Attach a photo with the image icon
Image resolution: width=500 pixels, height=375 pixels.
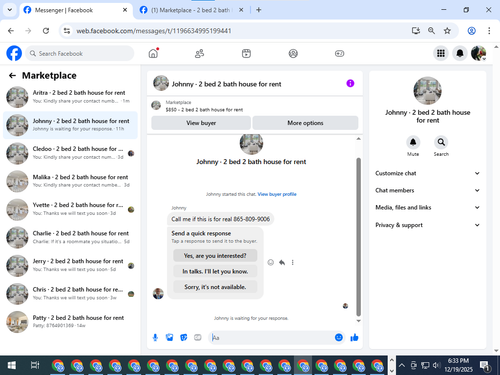point(170,338)
